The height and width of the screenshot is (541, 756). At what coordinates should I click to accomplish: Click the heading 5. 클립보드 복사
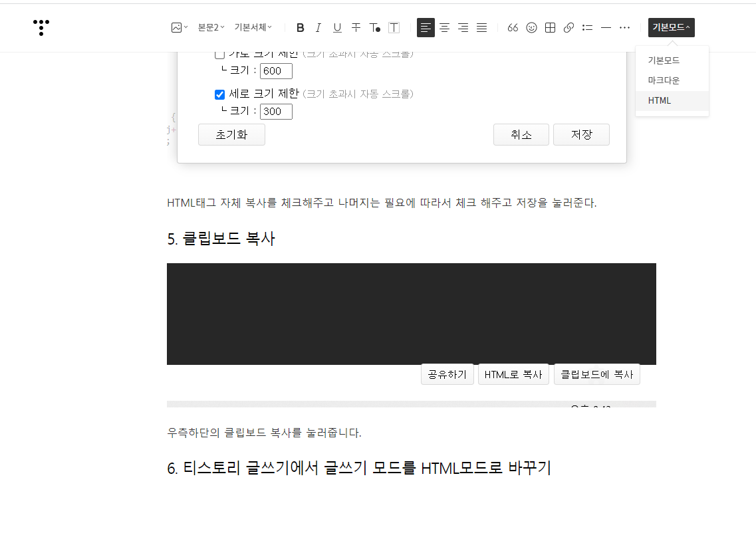pos(221,239)
